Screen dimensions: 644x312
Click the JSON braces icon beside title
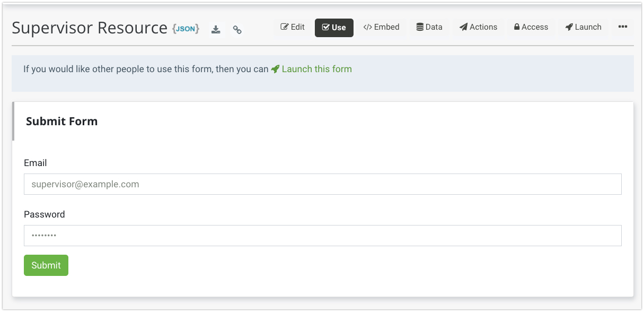(186, 29)
